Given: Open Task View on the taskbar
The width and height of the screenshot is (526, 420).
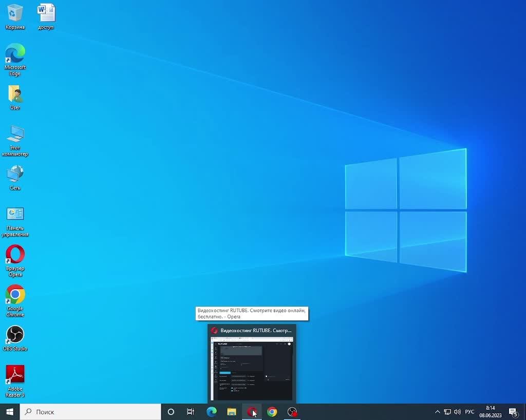Looking at the screenshot, I should pos(191,412).
